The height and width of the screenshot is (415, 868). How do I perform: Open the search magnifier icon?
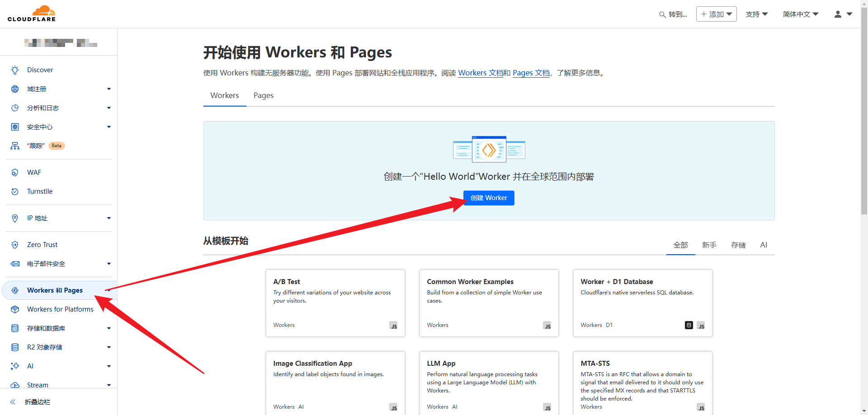tap(662, 14)
